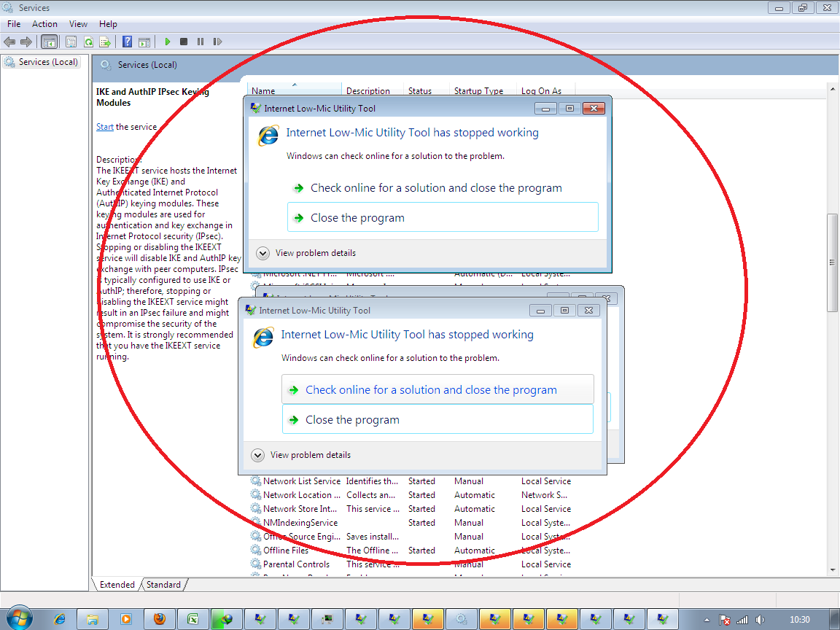Click 'Check online for a solution' in upper dialog
Screen dimensions: 840x630
(443, 188)
